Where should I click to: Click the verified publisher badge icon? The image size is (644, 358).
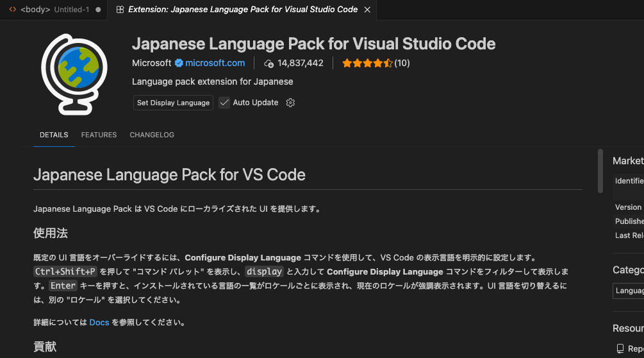pyautogui.click(x=179, y=63)
